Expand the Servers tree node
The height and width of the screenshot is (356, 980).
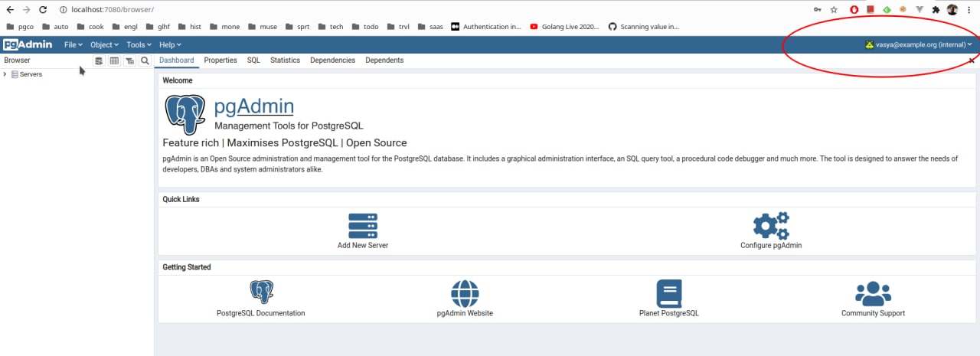(x=5, y=74)
